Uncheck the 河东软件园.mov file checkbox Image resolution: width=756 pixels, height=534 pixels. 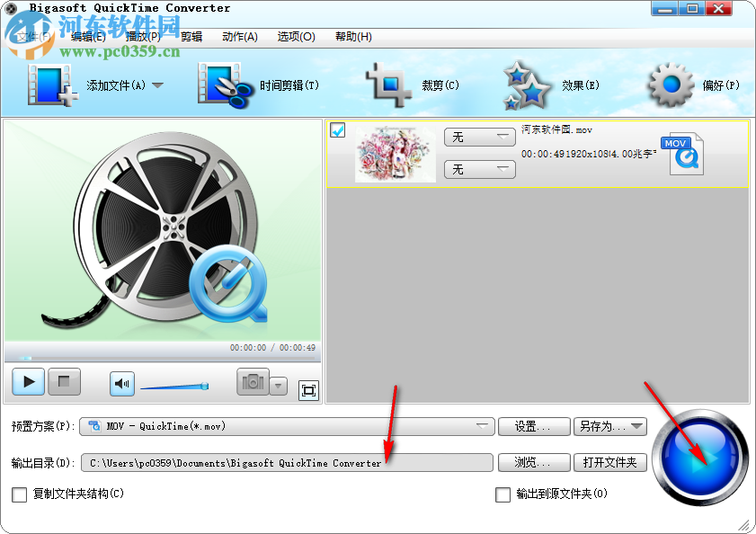(x=336, y=131)
